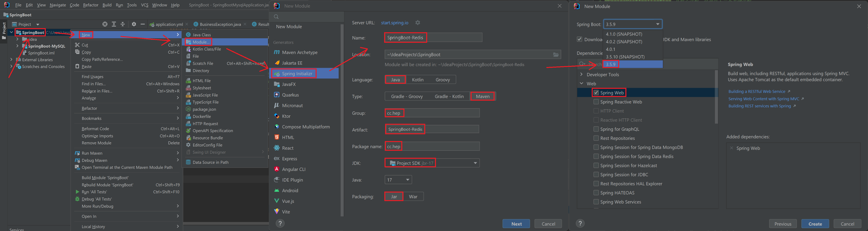Click the Next button
Image resolution: width=868 pixels, height=231 pixels.
(x=516, y=224)
